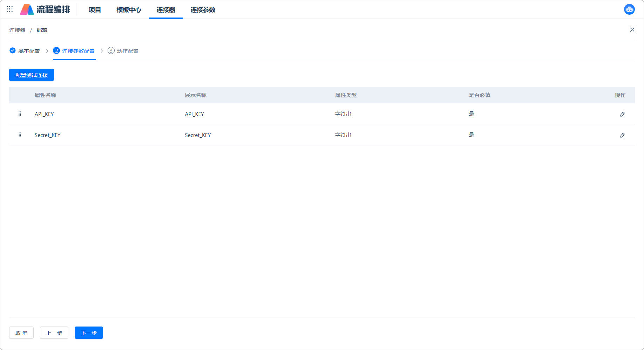Open the app launcher grid icon

pyautogui.click(x=10, y=9)
